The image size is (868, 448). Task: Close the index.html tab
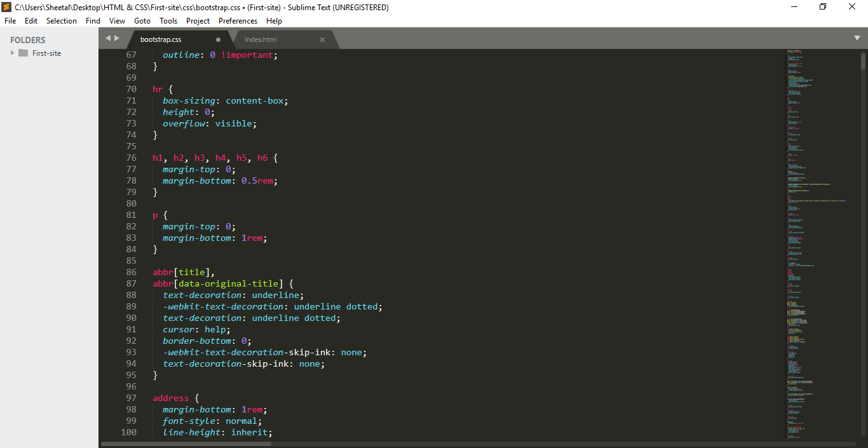coord(322,39)
